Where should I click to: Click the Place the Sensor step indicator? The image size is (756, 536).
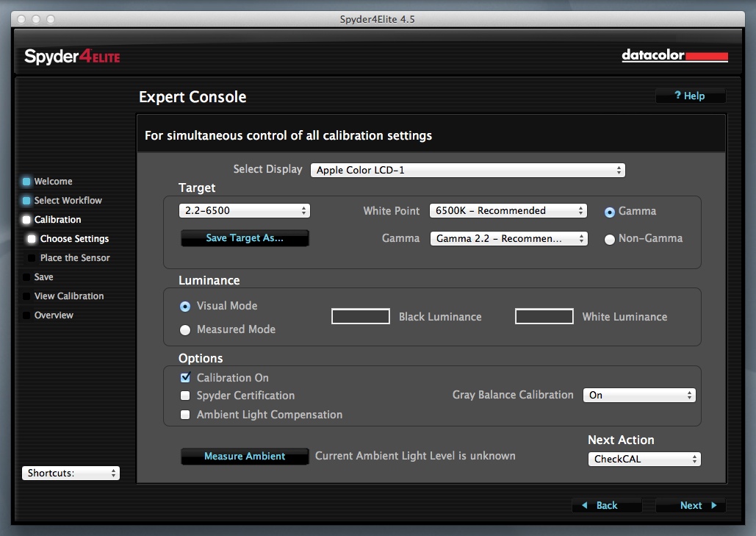click(32, 258)
